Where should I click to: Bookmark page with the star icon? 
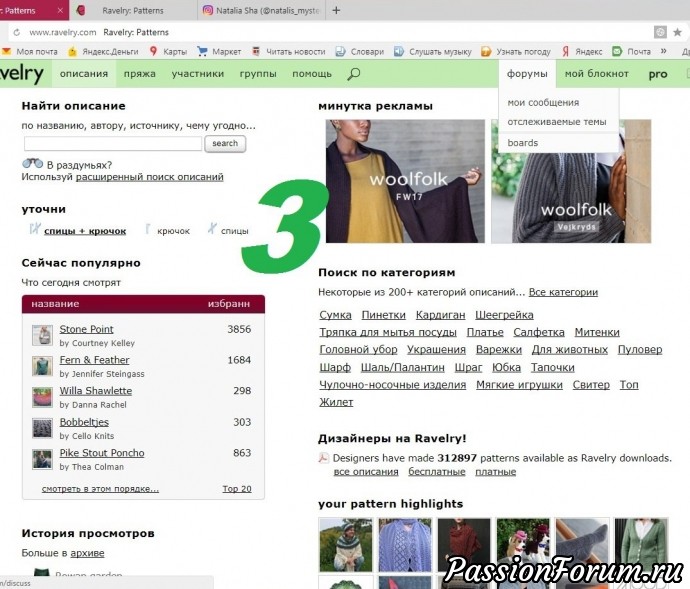pyautogui.click(x=678, y=32)
